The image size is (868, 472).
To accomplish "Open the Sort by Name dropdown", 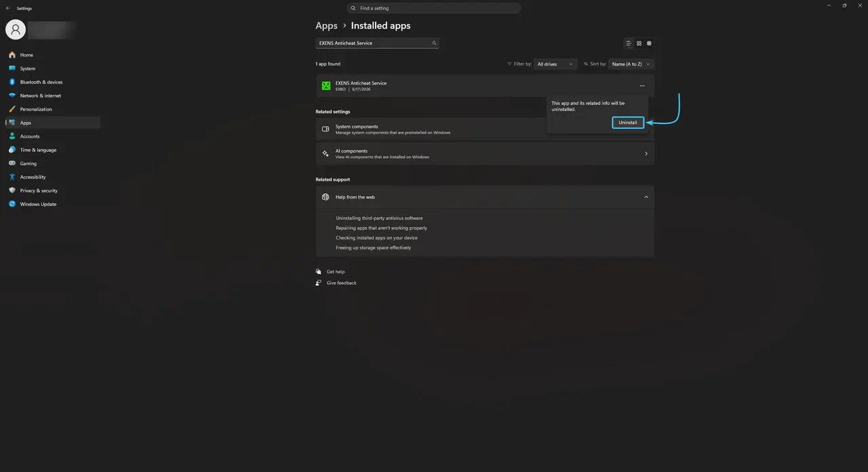I will [631, 64].
